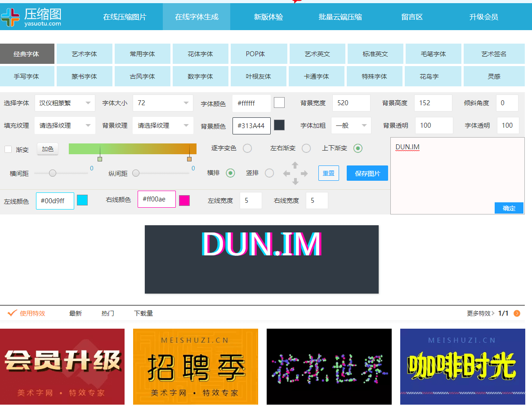This screenshot has width=532, height=406.
Task: Click the left arrow move icon
Action: tap(286, 174)
